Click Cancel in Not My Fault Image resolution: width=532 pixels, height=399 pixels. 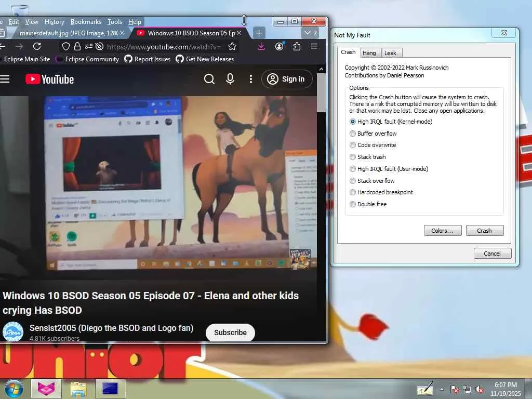point(493,253)
